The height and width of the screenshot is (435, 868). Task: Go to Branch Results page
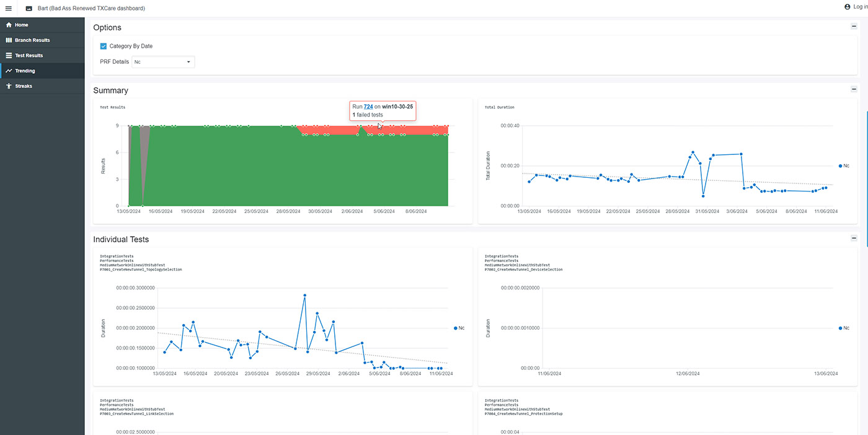pos(32,40)
